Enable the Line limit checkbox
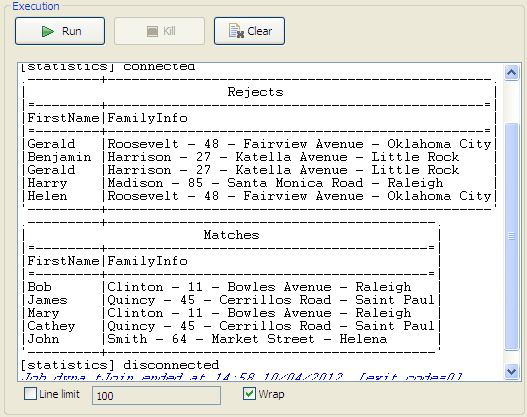The height and width of the screenshot is (417, 527). 30,394
